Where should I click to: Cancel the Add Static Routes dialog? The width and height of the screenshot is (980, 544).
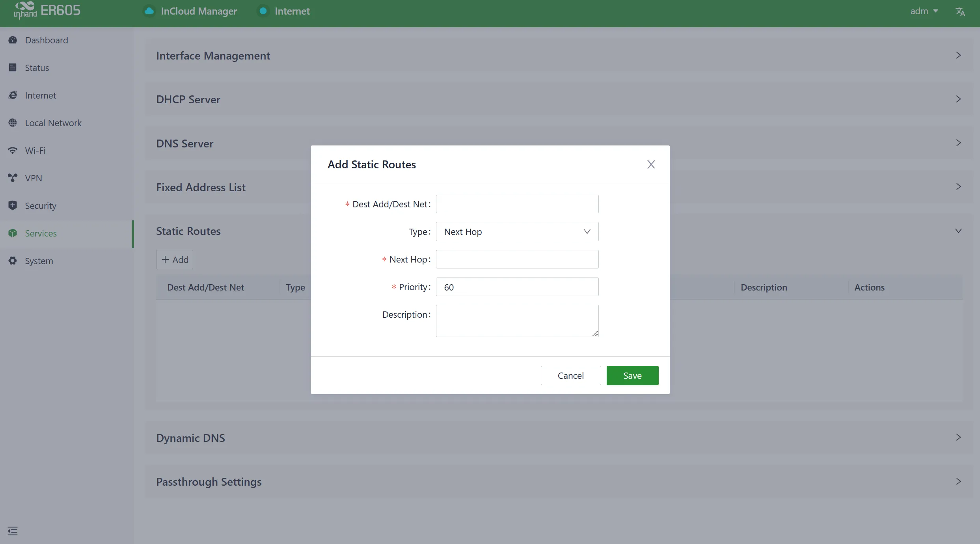tap(571, 376)
